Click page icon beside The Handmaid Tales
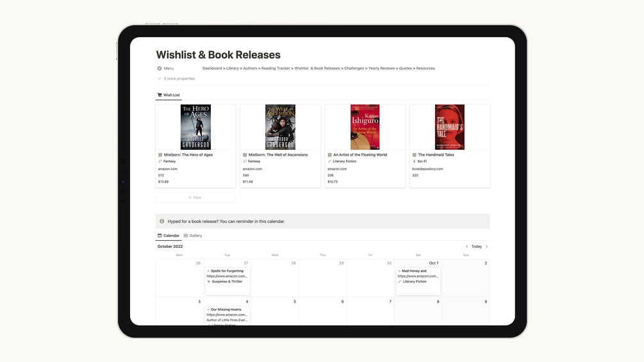644x362 pixels. (x=414, y=155)
